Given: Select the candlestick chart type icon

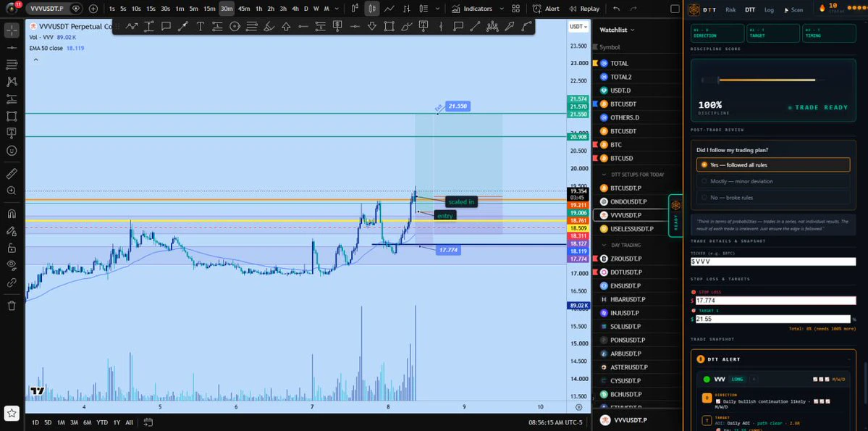Looking at the screenshot, I should pyautogui.click(x=372, y=9).
